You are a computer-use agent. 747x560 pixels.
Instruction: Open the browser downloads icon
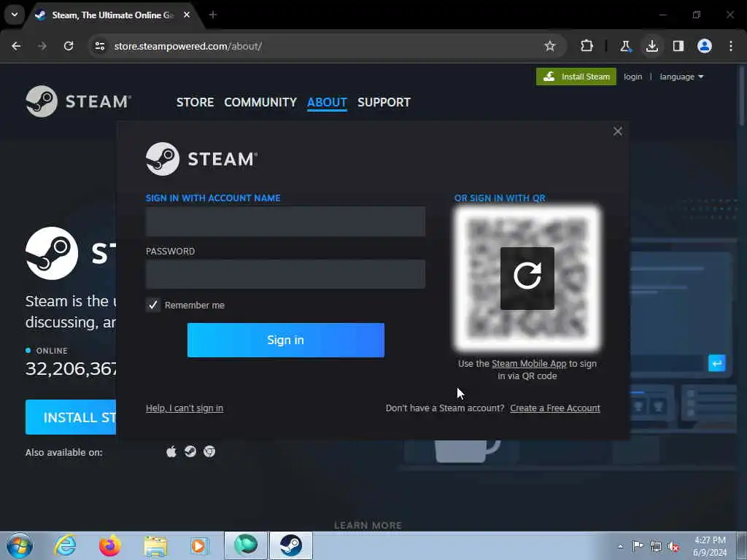[x=651, y=46]
